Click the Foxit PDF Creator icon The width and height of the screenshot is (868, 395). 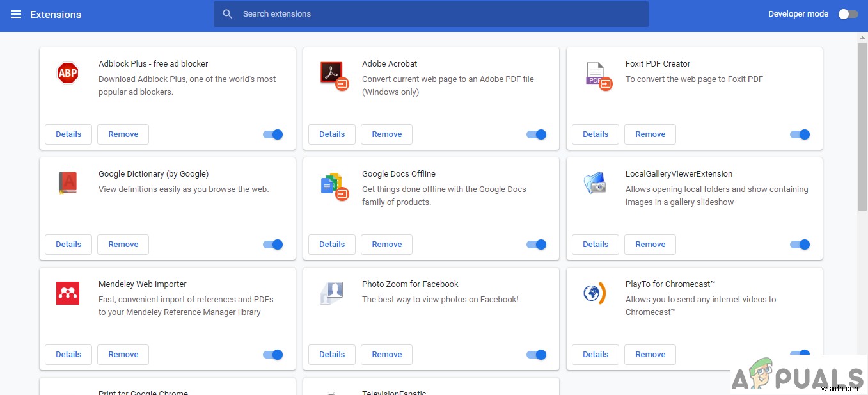pos(597,76)
